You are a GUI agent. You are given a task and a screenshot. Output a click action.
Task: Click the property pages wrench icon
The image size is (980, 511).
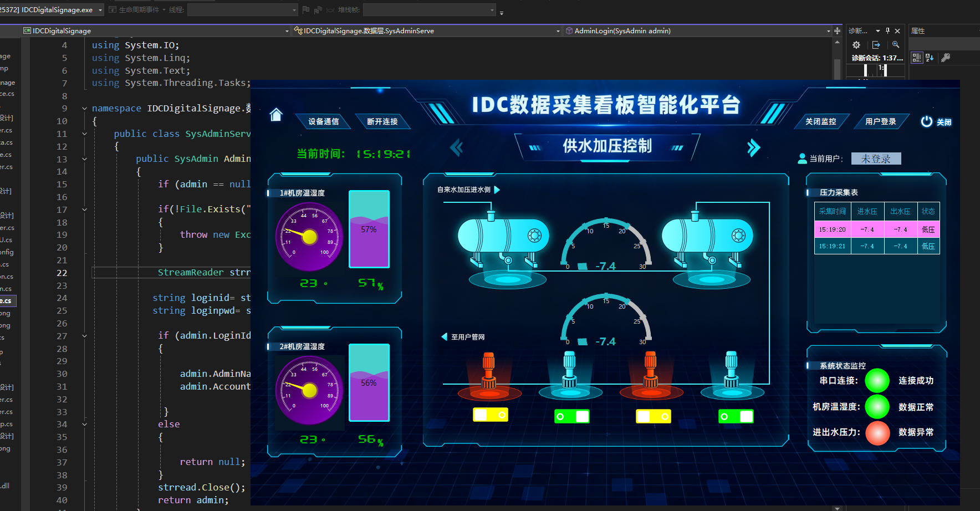946,58
